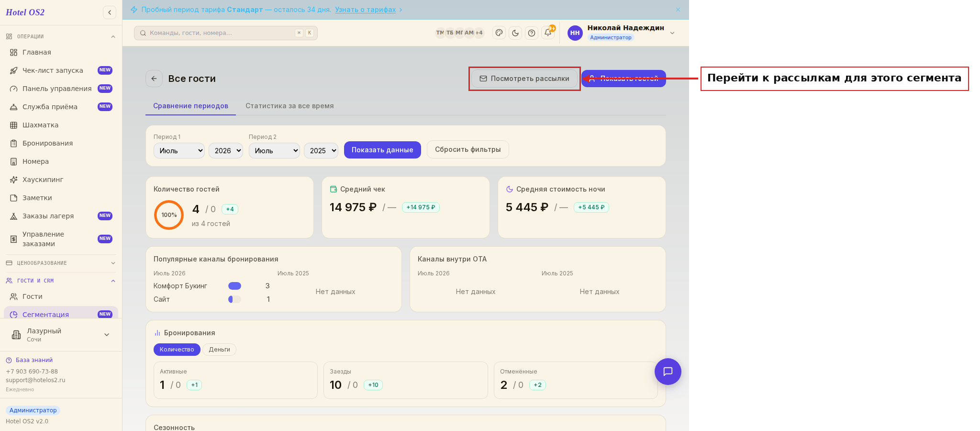Click the command search field

click(226, 33)
